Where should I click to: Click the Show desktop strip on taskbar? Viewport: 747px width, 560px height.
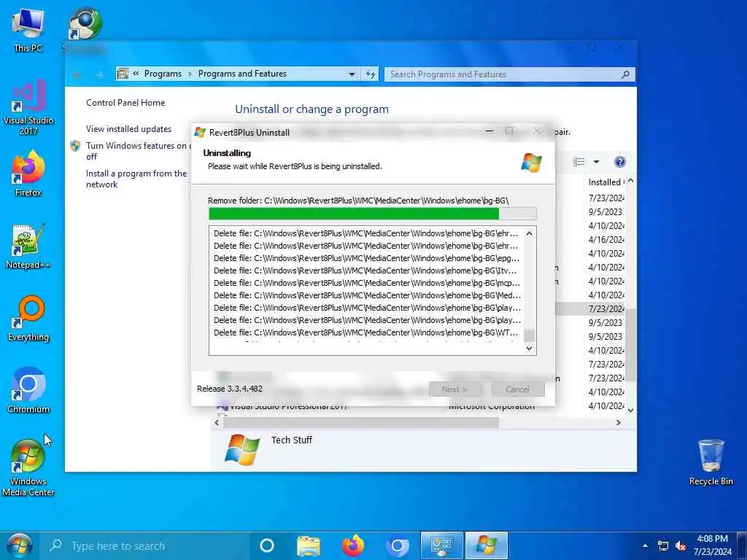[x=743, y=545]
